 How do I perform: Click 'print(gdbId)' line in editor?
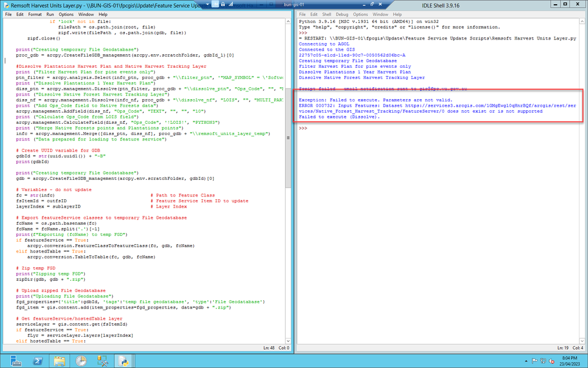[31, 162]
